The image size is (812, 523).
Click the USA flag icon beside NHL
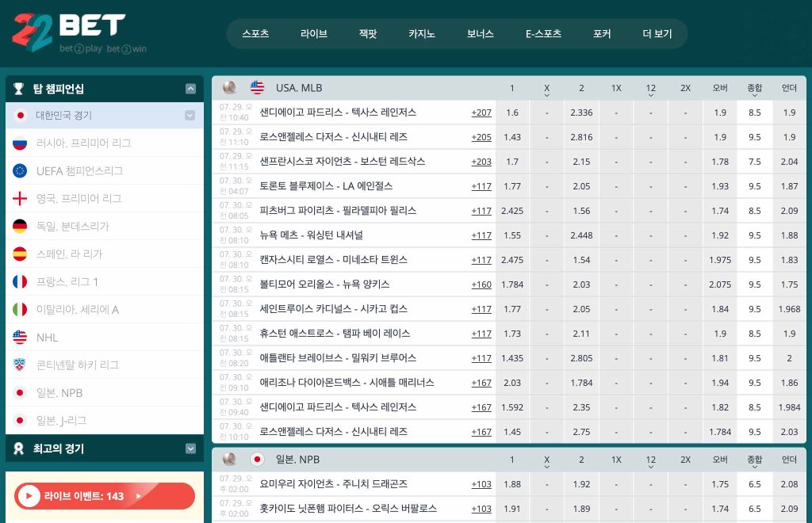pyautogui.click(x=20, y=338)
